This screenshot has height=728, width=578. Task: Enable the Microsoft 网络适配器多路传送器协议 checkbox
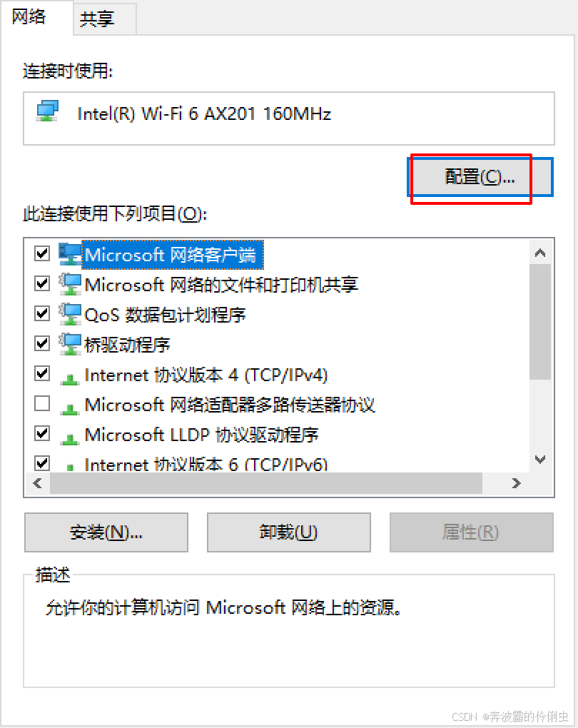42,403
